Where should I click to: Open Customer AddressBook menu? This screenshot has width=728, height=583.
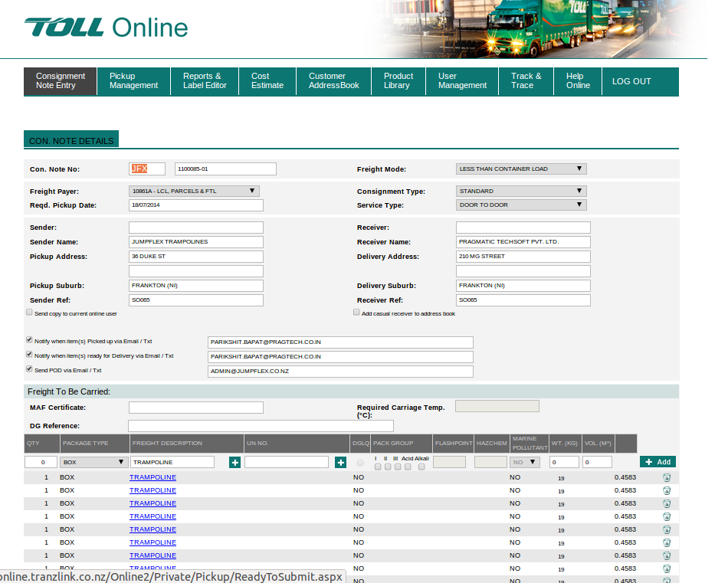point(334,81)
